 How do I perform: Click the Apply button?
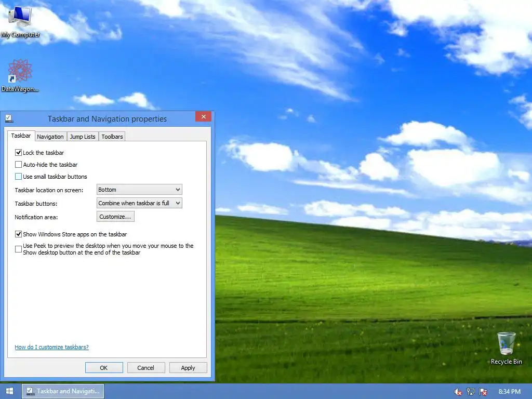pyautogui.click(x=188, y=368)
